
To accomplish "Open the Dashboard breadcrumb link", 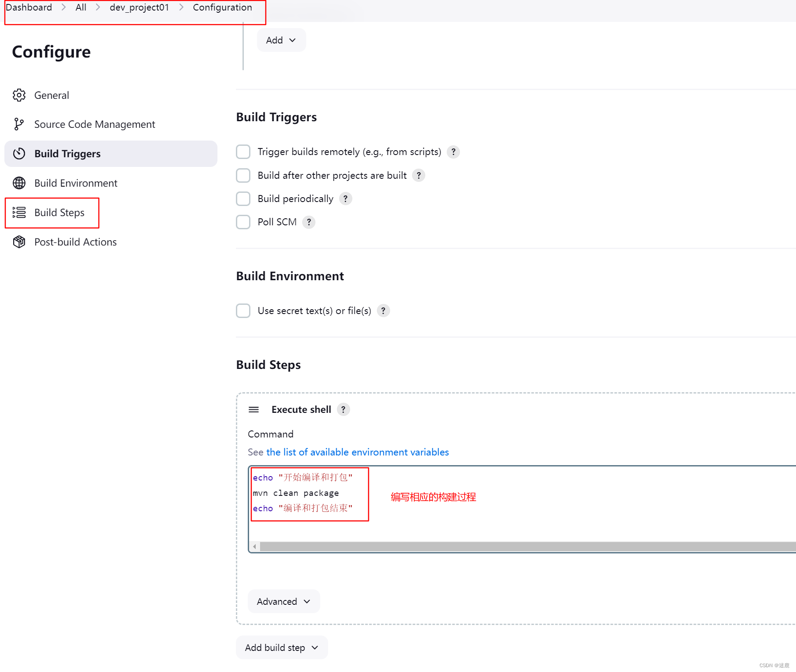I will point(29,7).
